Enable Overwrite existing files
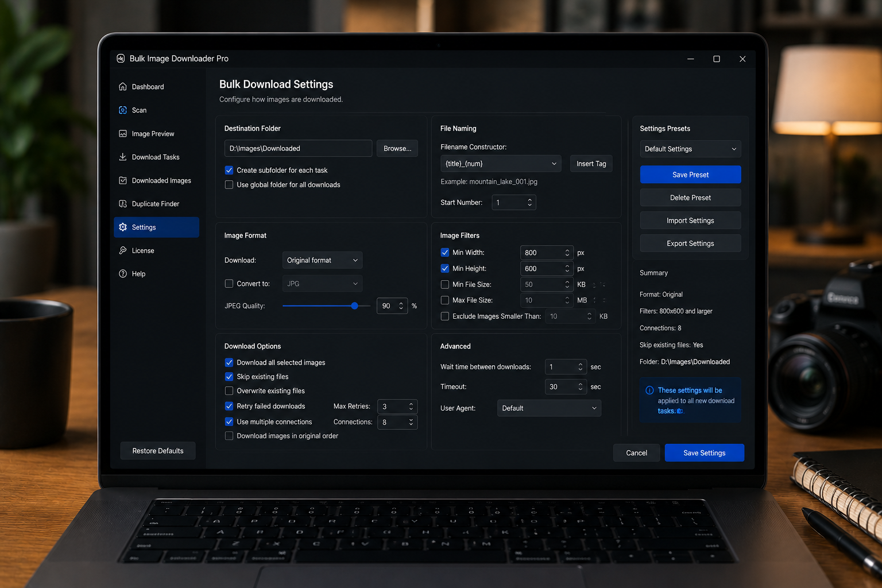Screen dimensions: 882x588 point(229,391)
